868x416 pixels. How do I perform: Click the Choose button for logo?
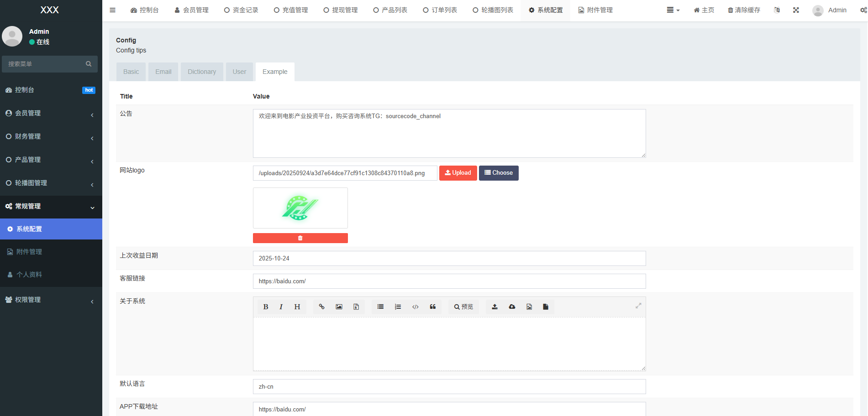point(499,173)
